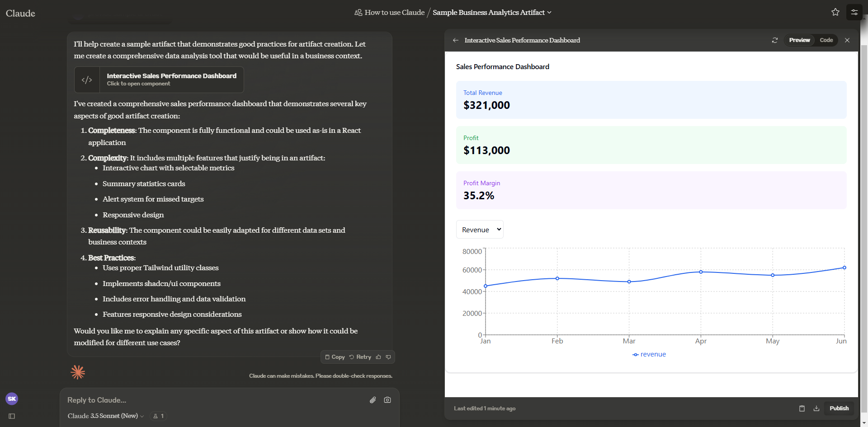Toggle the sidebar panel open
Image resolution: width=868 pixels, height=427 pixels.
click(12, 416)
